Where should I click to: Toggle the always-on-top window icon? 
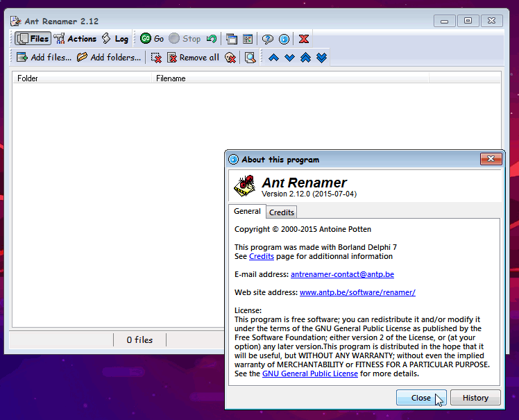(x=232, y=39)
